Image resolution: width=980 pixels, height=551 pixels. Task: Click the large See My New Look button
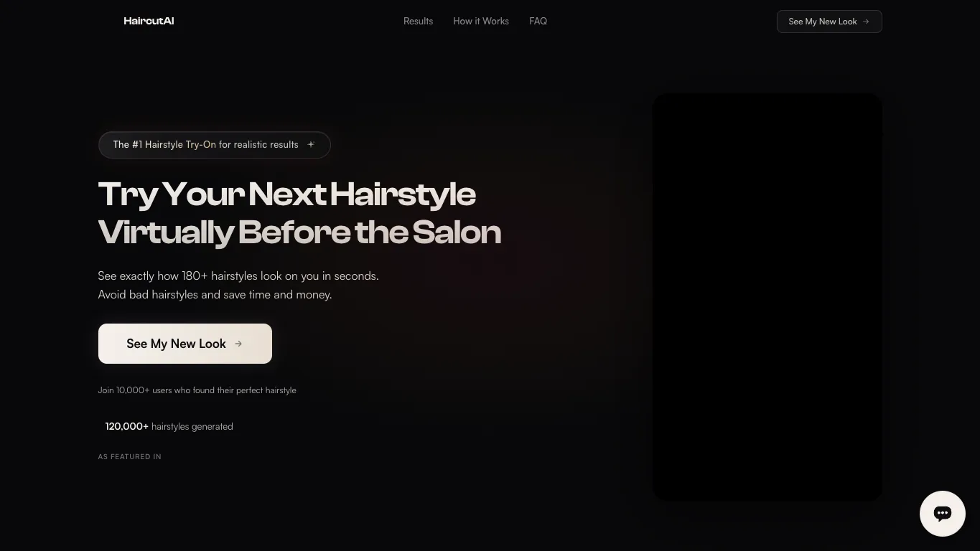pyautogui.click(x=185, y=344)
